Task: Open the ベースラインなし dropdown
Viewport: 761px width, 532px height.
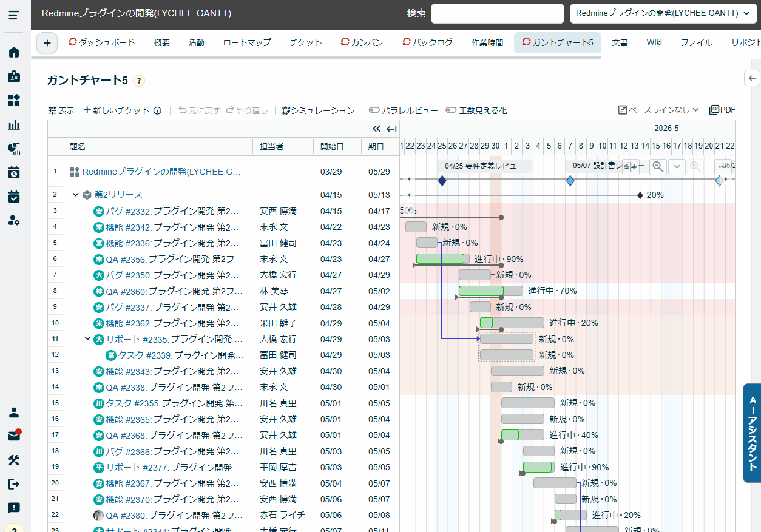Action: (658, 110)
